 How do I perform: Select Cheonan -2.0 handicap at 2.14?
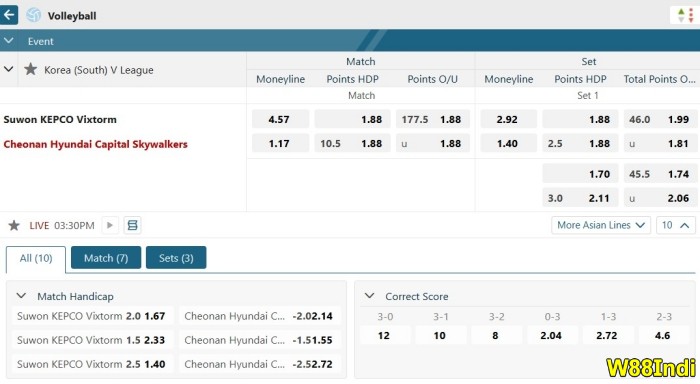260,316
